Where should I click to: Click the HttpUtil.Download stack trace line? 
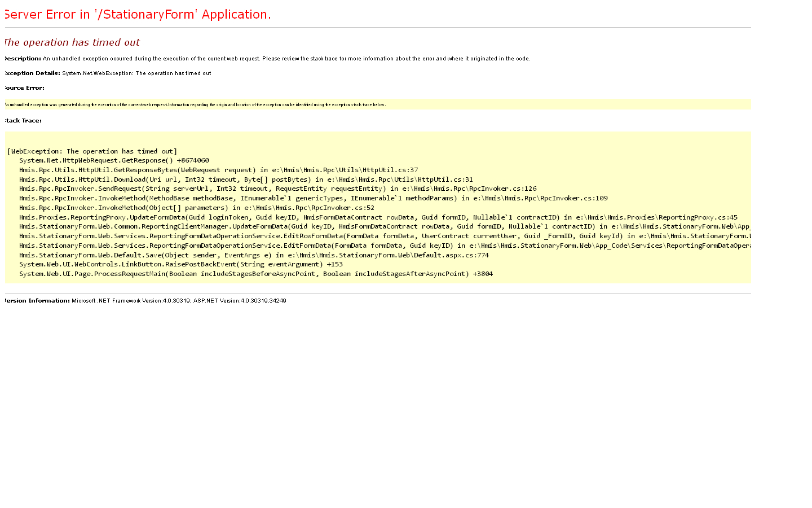(246, 179)
